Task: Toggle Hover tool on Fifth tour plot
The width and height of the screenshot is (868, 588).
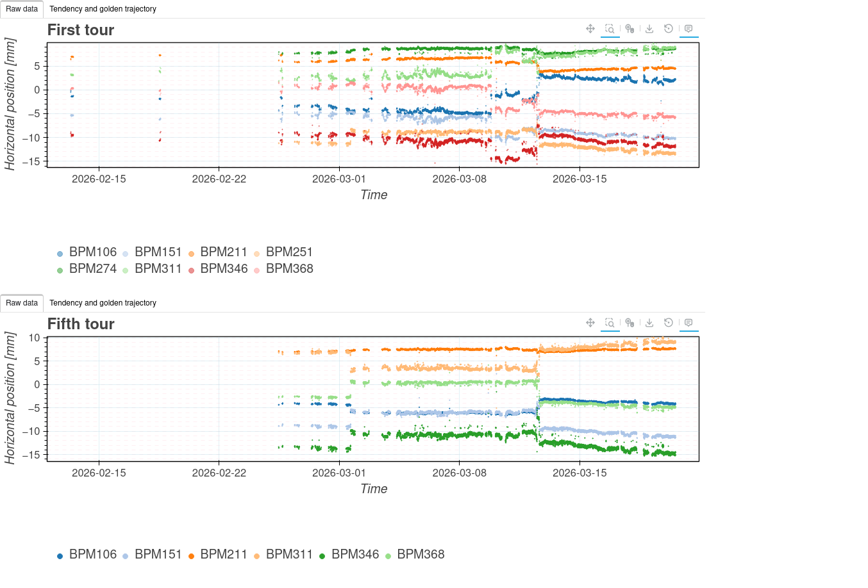Action: point(689,323)
